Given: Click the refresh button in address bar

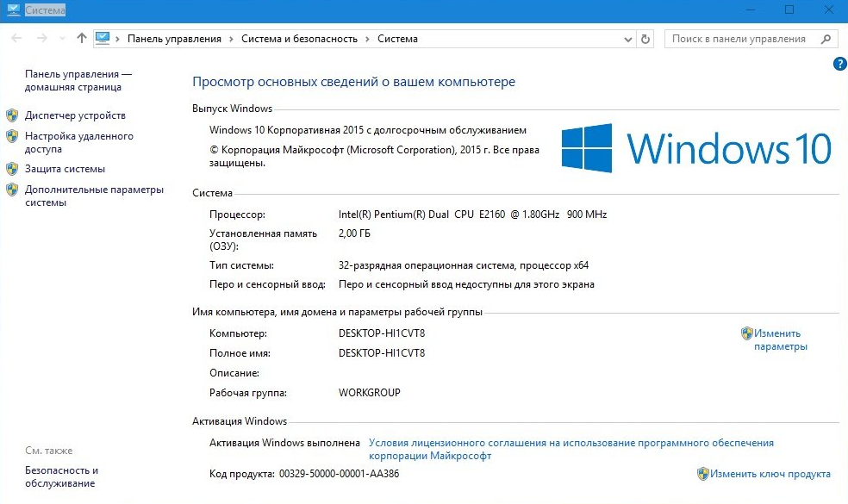Looking at the screenshot, I should 646,39.
